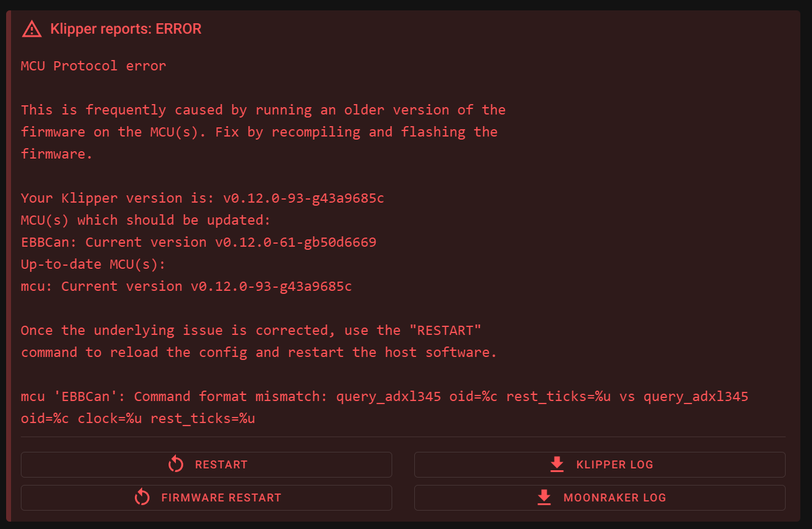Screen dimensions: 812x529
Task: Click the 'MCU(s) which should be updated:' line
Action: pyautogui.click(x=146, y=220)
